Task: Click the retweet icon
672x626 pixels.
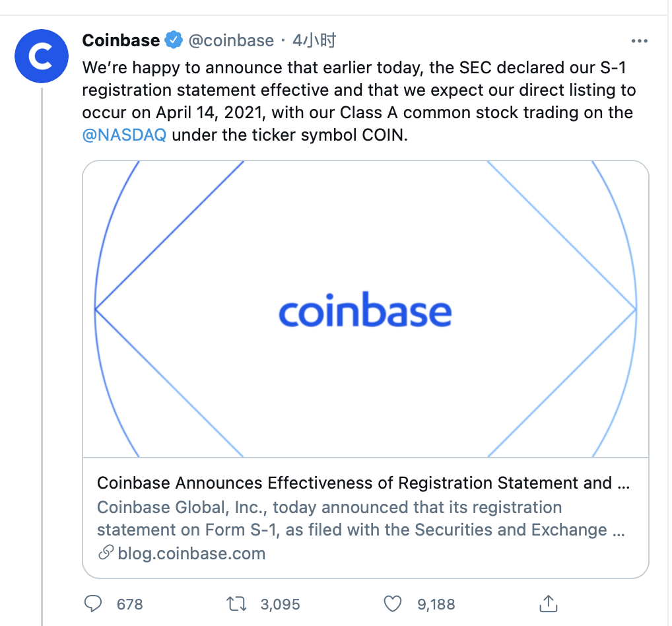Action: point(236,604)
